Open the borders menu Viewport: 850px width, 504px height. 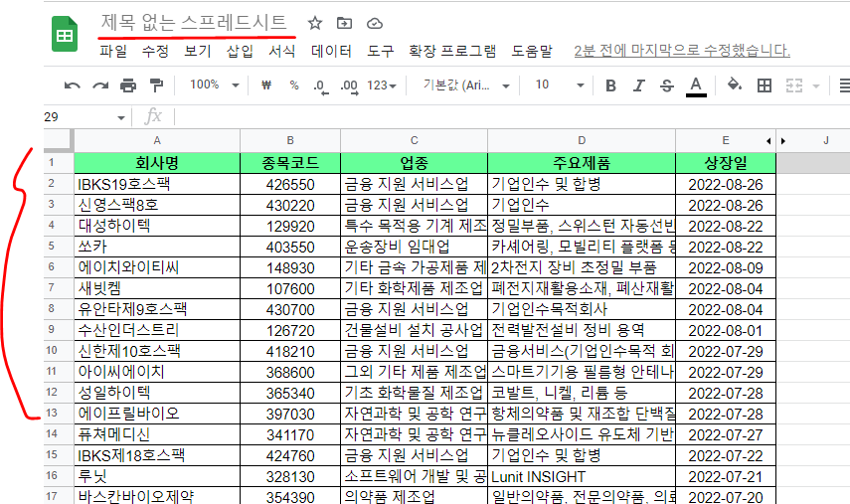[765, 85]
